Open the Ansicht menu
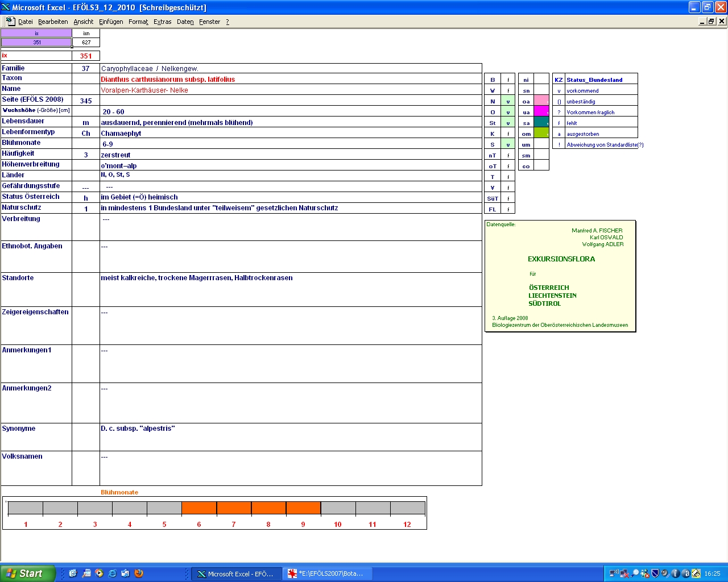Image resolution: width=728 pixels, height=582 pixels. (x=83, y=22)
